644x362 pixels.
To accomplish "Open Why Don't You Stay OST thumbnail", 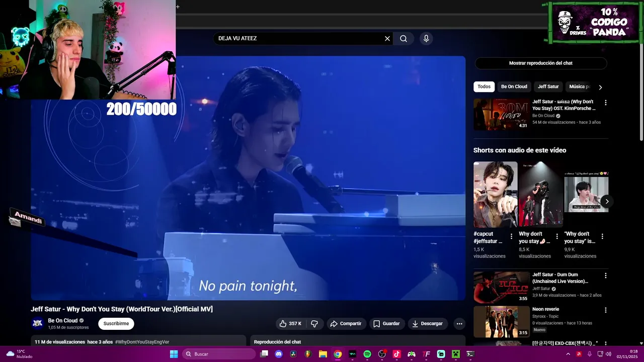I will 501,114.
